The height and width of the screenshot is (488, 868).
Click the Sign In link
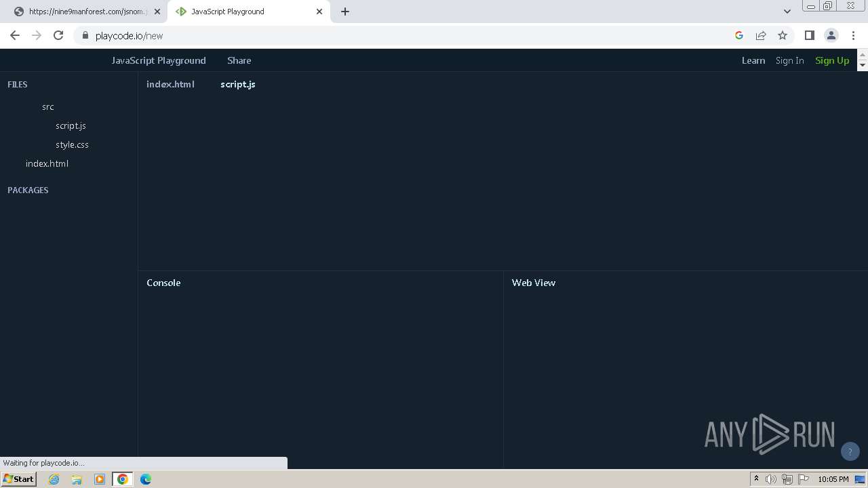tap(790, 60)
